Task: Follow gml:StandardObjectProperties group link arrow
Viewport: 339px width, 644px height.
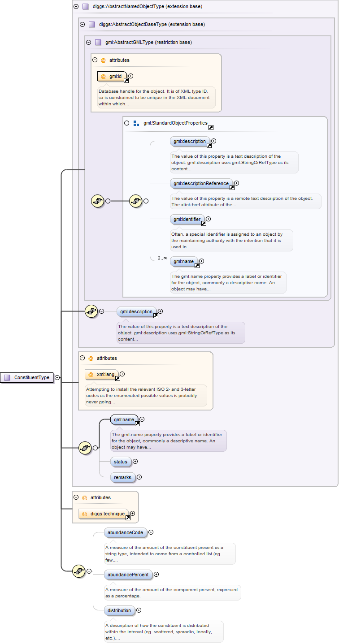Action: (x=211, y=127)
